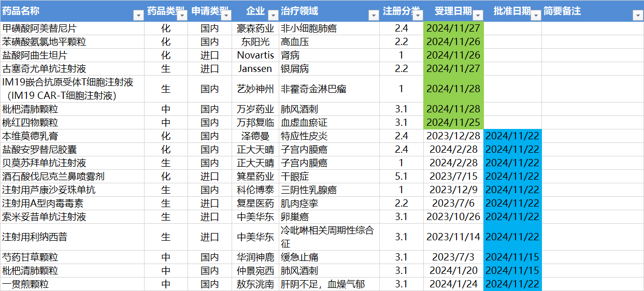The width and height of the screenshot is (644, 291).
Task: Open the filter dropdown for 简要备注 column
Action: [x=638, y=16]
